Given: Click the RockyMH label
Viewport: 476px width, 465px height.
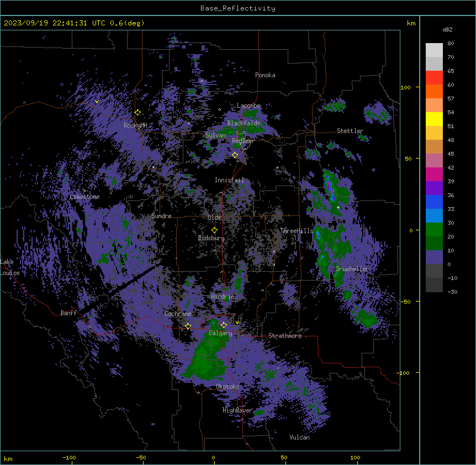Looking at the screenshot, I should [135, 125].
